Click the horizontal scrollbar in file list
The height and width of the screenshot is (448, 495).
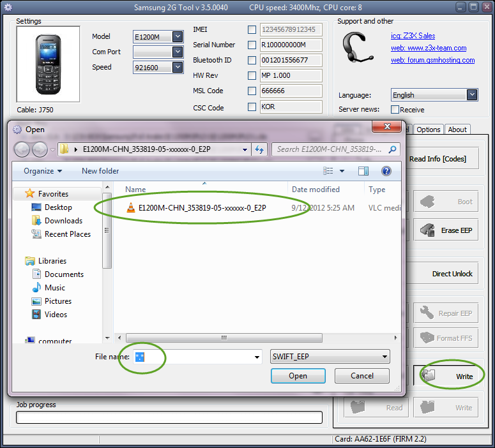(x=224, y=338)
